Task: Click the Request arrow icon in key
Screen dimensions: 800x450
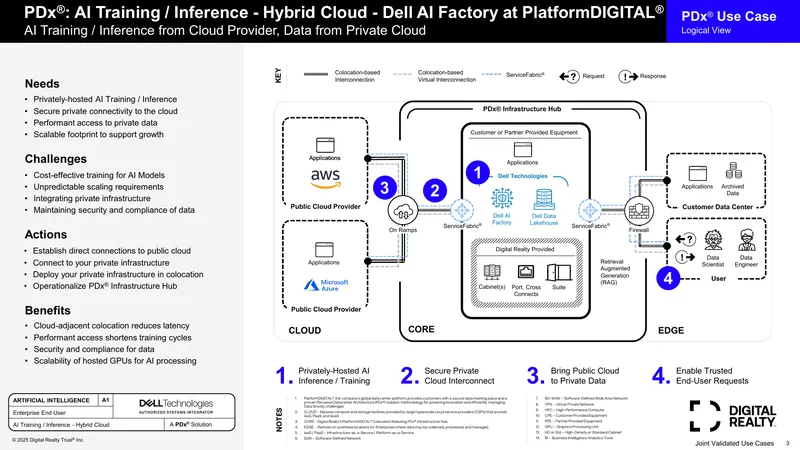Action: (569, 77)
